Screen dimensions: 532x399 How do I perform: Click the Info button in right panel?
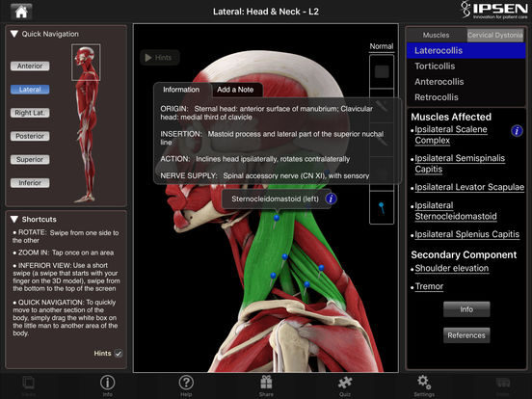(466, 309)
